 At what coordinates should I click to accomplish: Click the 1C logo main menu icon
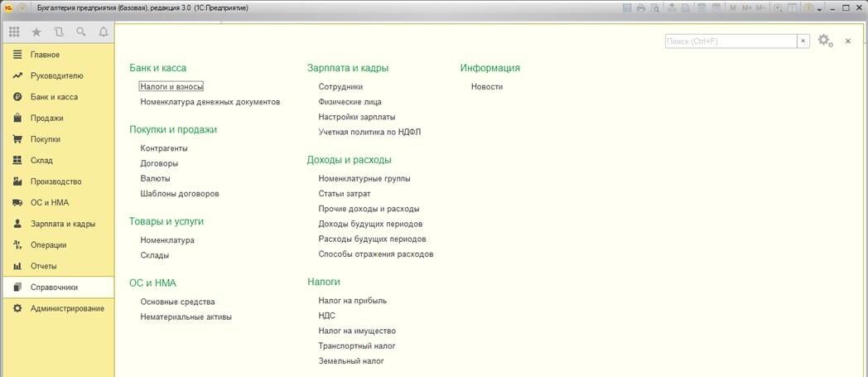point(8,8)
